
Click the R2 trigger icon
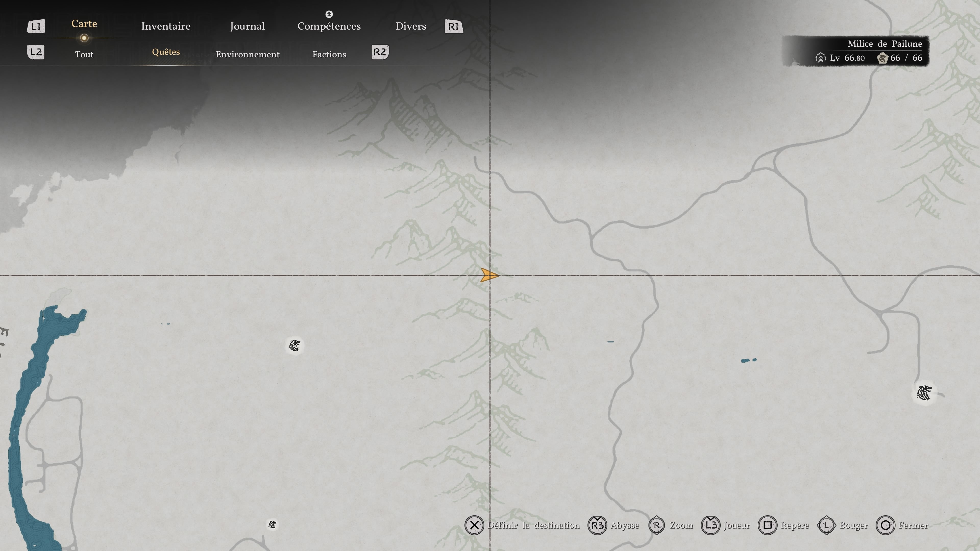(x=380, y=52)
